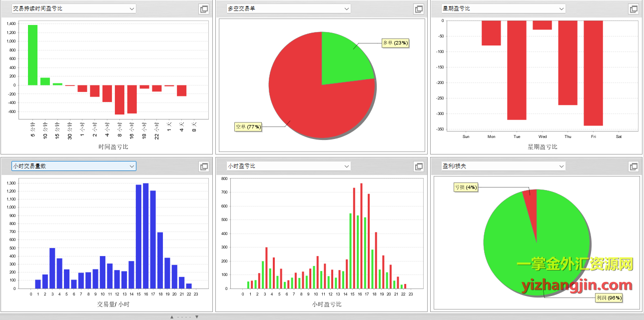Maximize the 星期盈亏比 chart panel

click(634, 9)
